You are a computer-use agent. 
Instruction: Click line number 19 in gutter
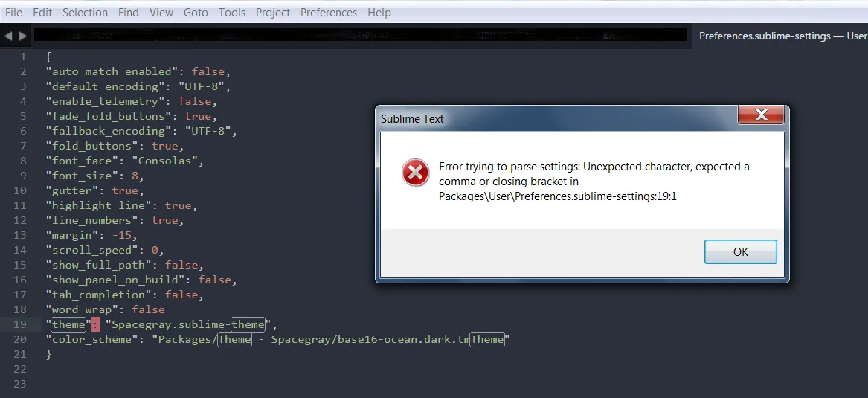20,324
